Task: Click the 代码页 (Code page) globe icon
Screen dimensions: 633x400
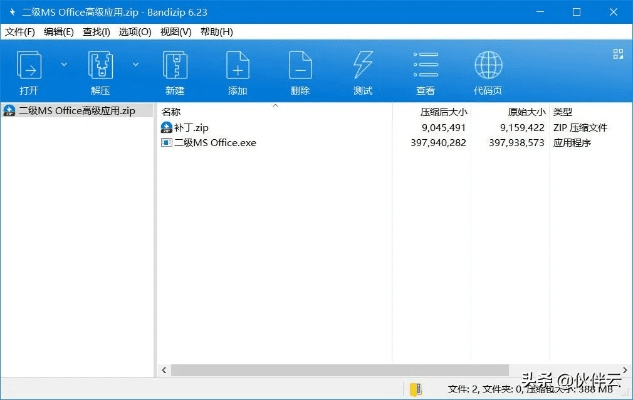Action: [x=488, y=67]
